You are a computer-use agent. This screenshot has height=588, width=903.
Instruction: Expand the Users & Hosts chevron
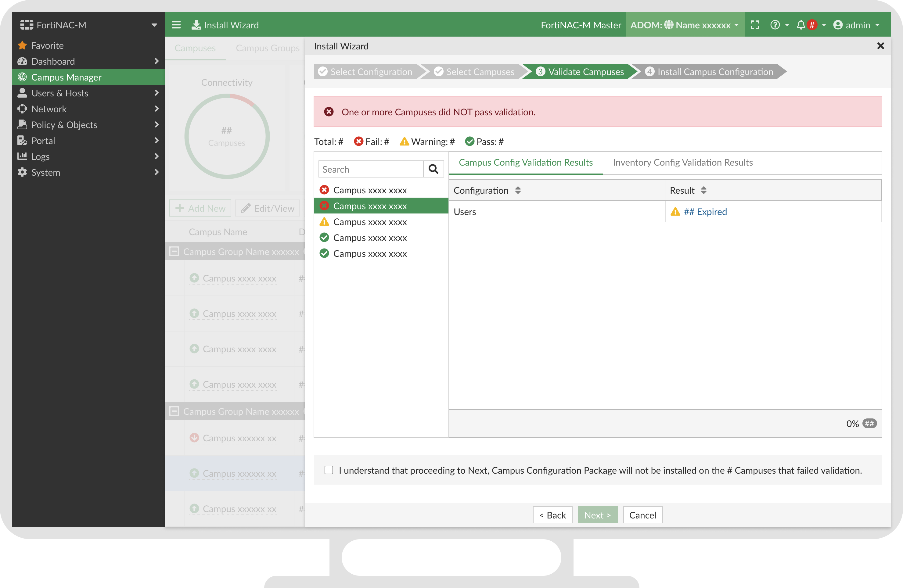coord(157,93)
